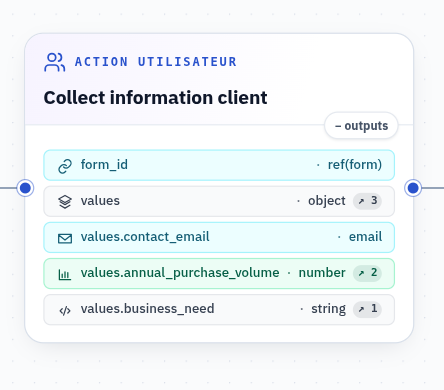Click the code icon on values.business_need row
444x390 pixels.
click(65, 311)
